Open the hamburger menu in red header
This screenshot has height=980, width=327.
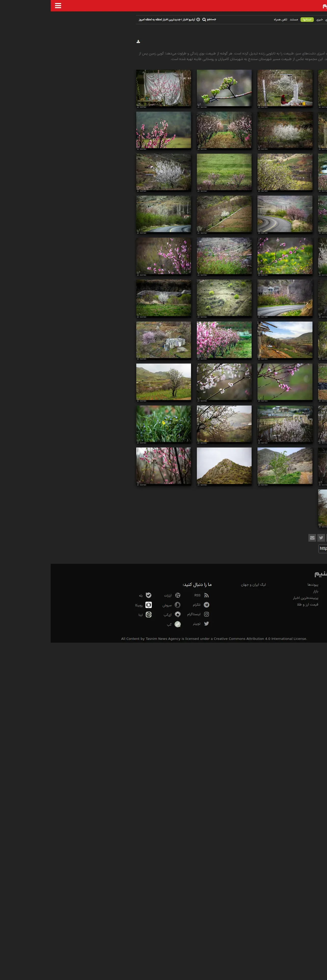point(58,6)
